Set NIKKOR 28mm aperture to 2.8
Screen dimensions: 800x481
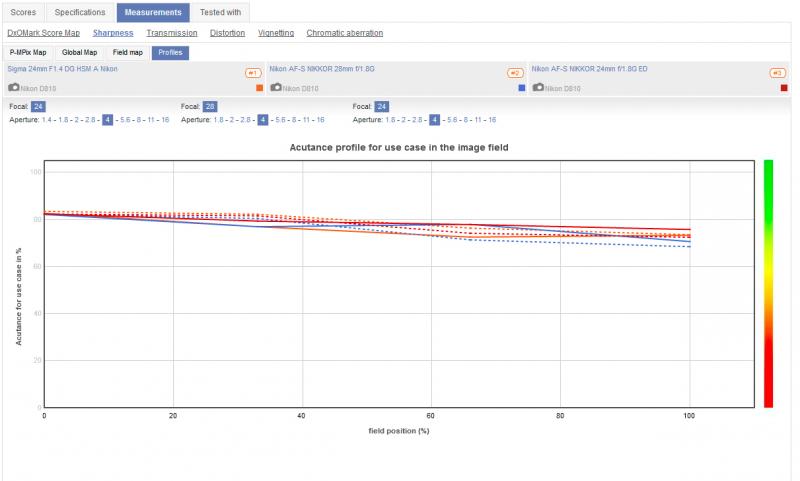point(245,120)
